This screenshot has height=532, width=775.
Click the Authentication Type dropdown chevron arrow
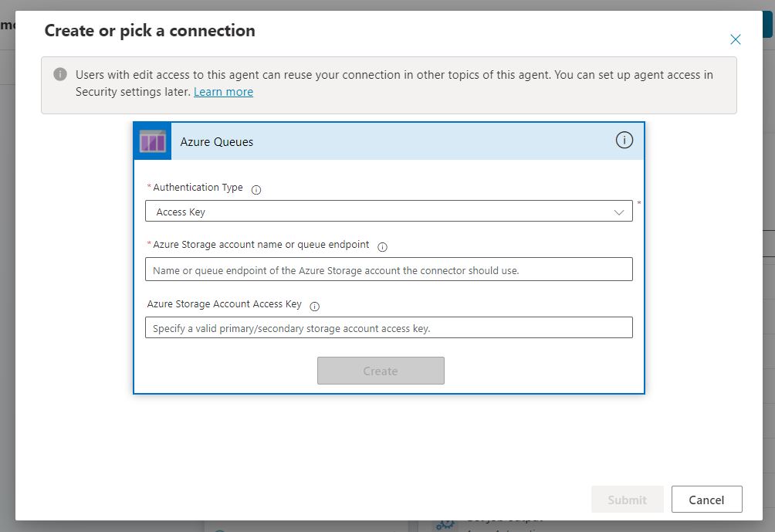[618, 212]
